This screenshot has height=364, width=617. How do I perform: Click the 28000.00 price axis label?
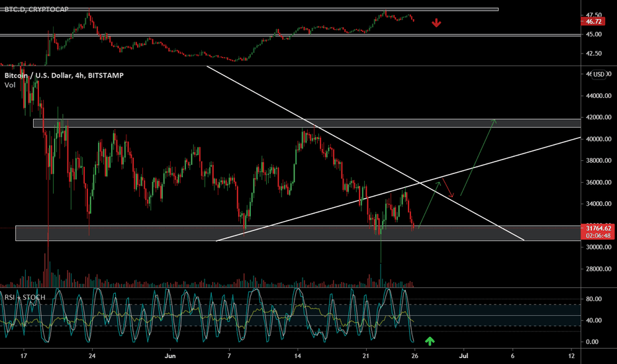598,269
